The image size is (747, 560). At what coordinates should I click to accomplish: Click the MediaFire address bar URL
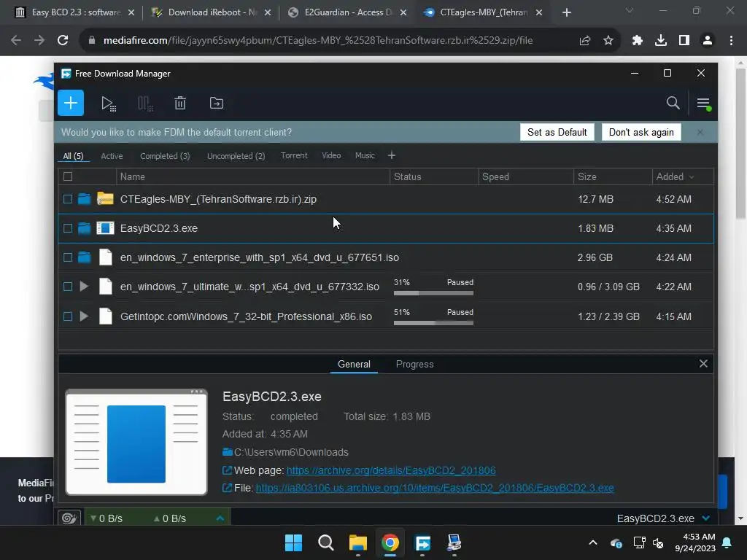pyautogui.click(x=318, y=41)
